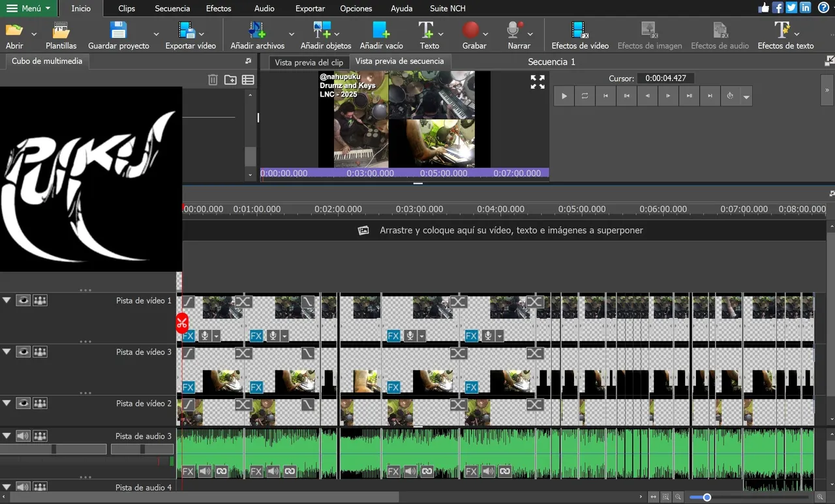
Task: Open the Clips ribbon tab
Action: tap(127, 8)
